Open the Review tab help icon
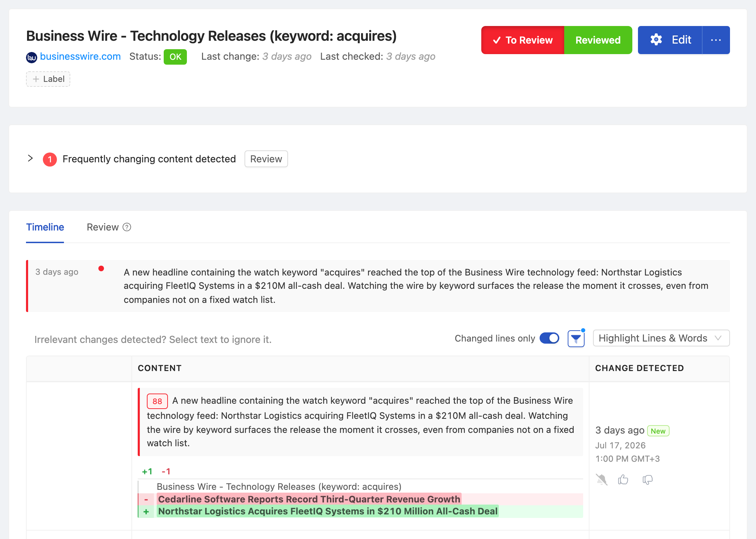Screen dimensions: 756x539 [127, 227]
